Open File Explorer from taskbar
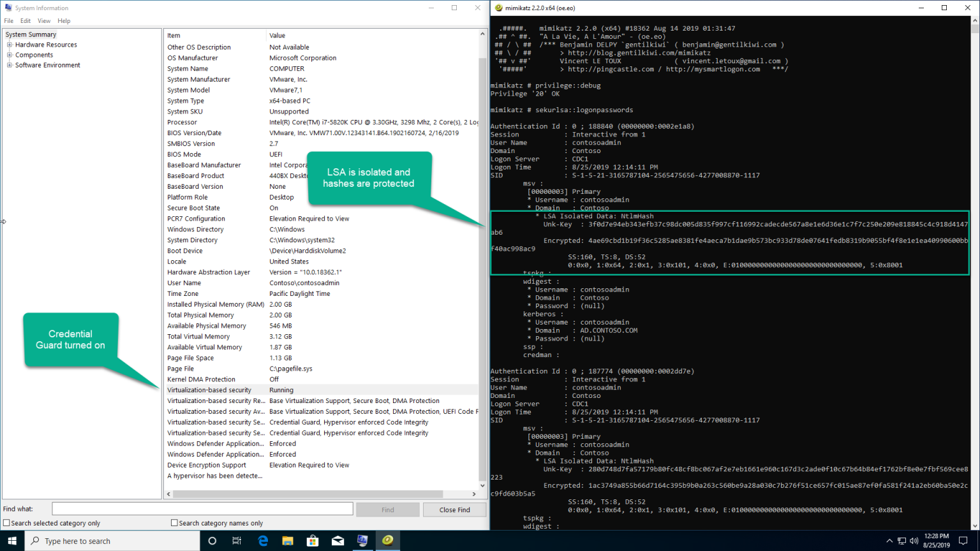Image resolution: width=980 pixels, height=551 pixels. click(288, 541)
